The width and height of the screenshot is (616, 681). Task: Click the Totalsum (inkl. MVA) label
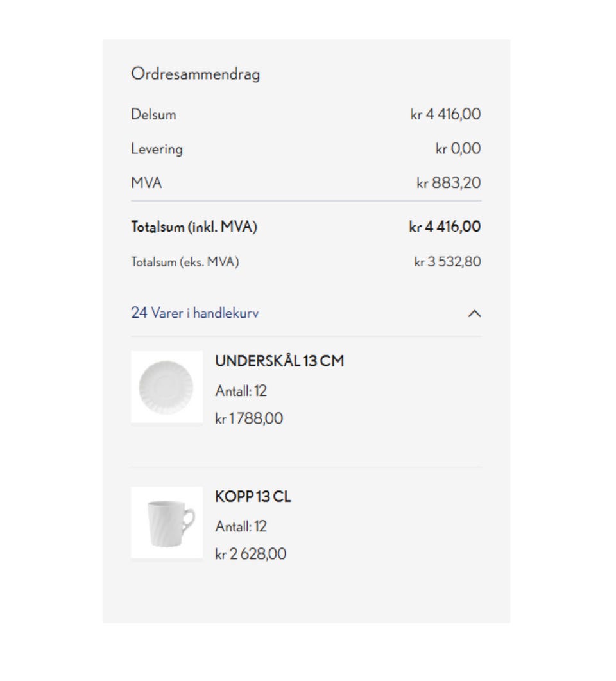pyautogui.click(x=194, y=227)
